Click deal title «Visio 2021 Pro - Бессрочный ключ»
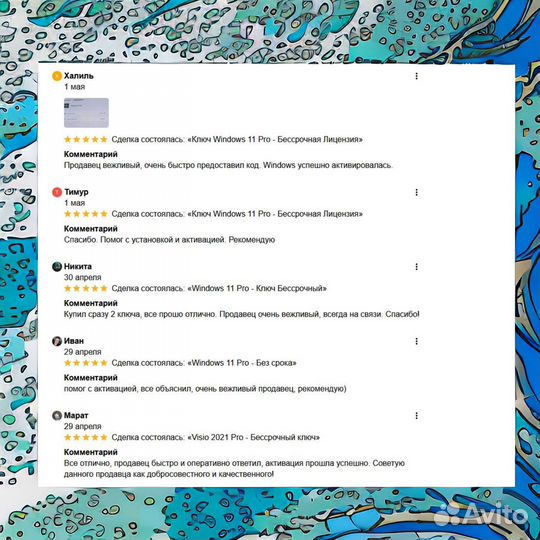This screenshot has height=540, width=540. [253, 437]
